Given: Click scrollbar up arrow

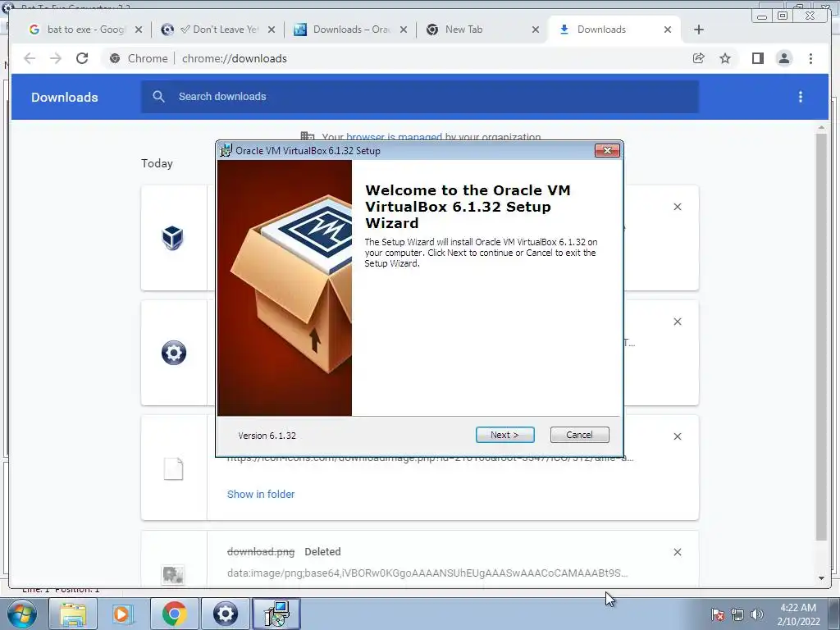Looking at the screenshot, I should click(821, 127).
